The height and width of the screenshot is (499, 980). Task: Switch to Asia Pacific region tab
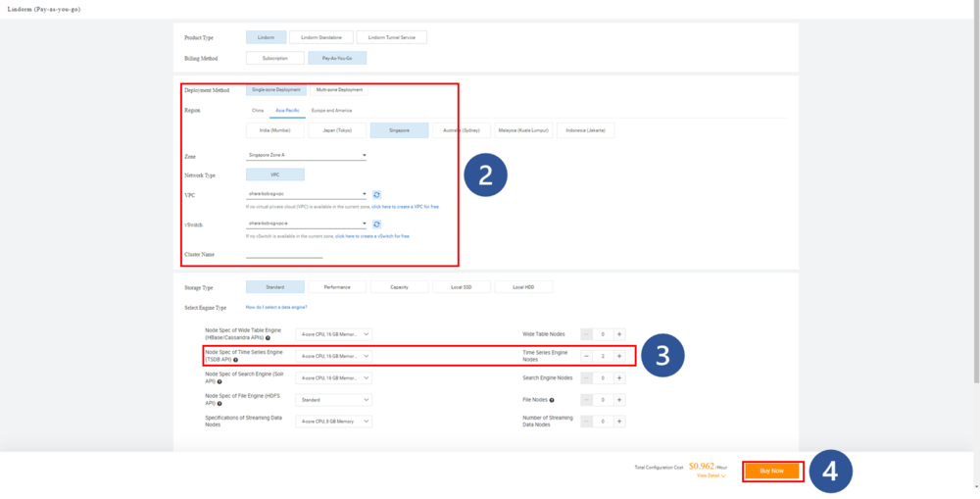[288, 110]
